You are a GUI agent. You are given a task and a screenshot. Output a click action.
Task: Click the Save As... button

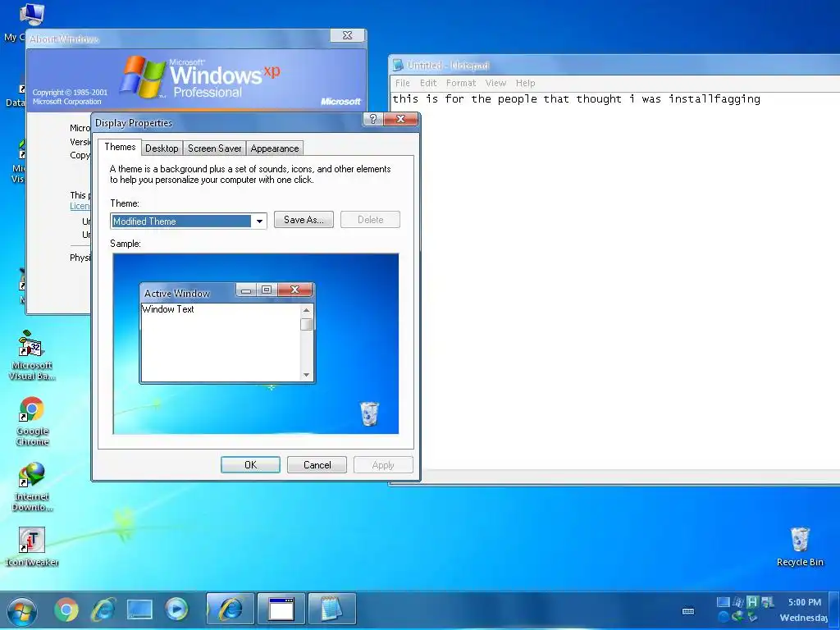click(304, 220)
